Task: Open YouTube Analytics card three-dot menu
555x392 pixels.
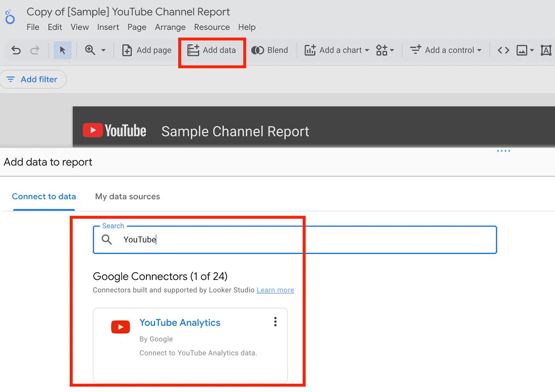Action: [275, 322]
